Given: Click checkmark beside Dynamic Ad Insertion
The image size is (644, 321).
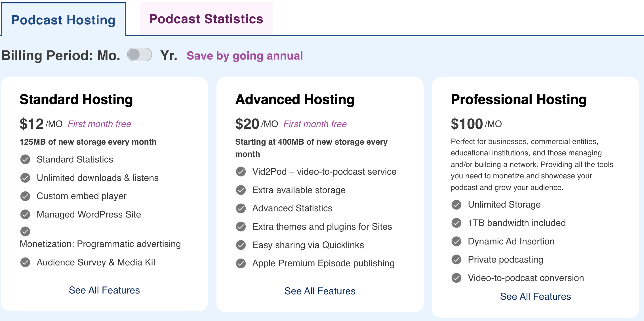Looking at the screenshot, I should coord(456,241).
